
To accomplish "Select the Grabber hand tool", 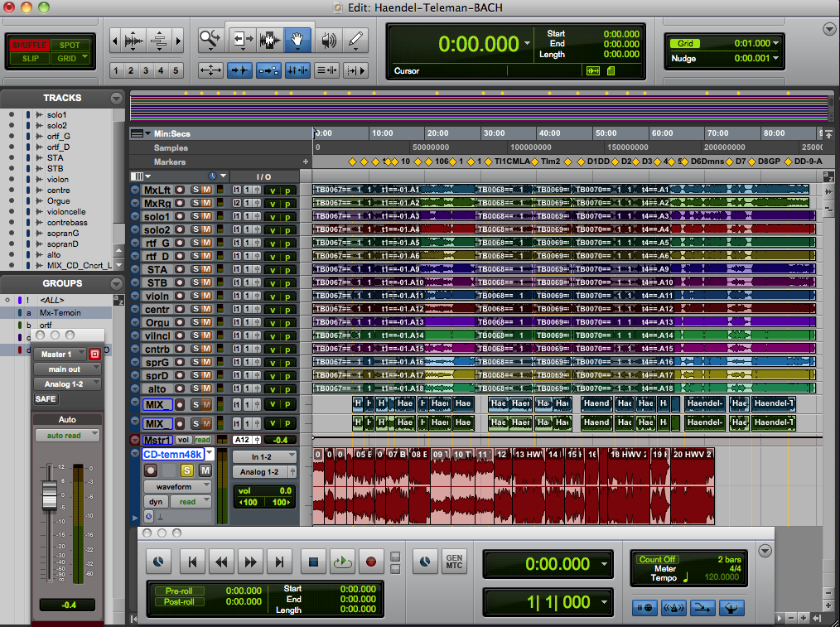I will tap(298, 39).
